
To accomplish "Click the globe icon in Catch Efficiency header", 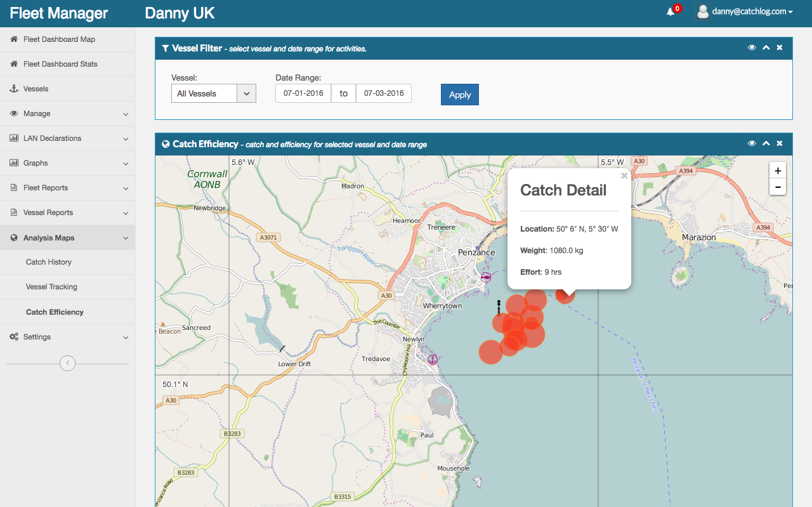I will tap(166, 144).
